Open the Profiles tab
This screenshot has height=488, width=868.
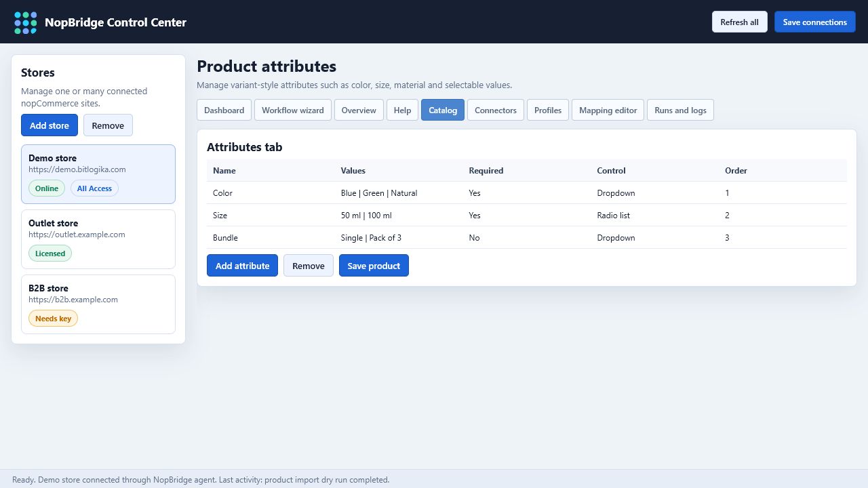(548, 110)
